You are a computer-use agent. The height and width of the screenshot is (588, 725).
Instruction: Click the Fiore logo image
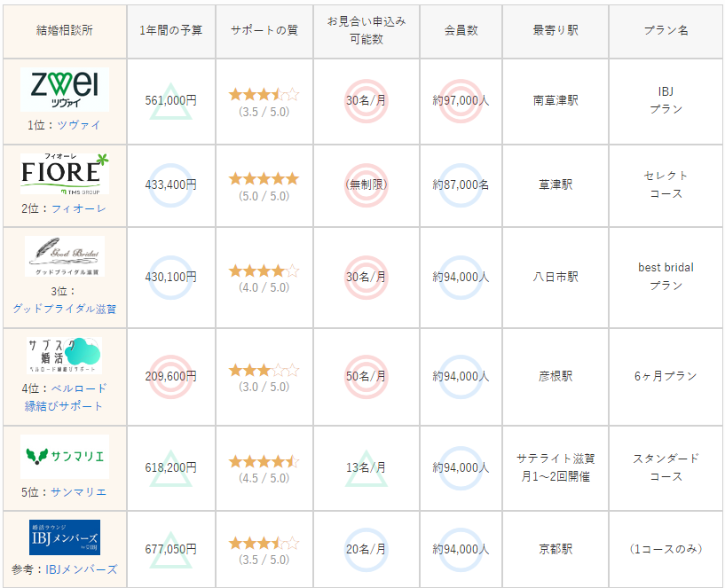point(64,174)
